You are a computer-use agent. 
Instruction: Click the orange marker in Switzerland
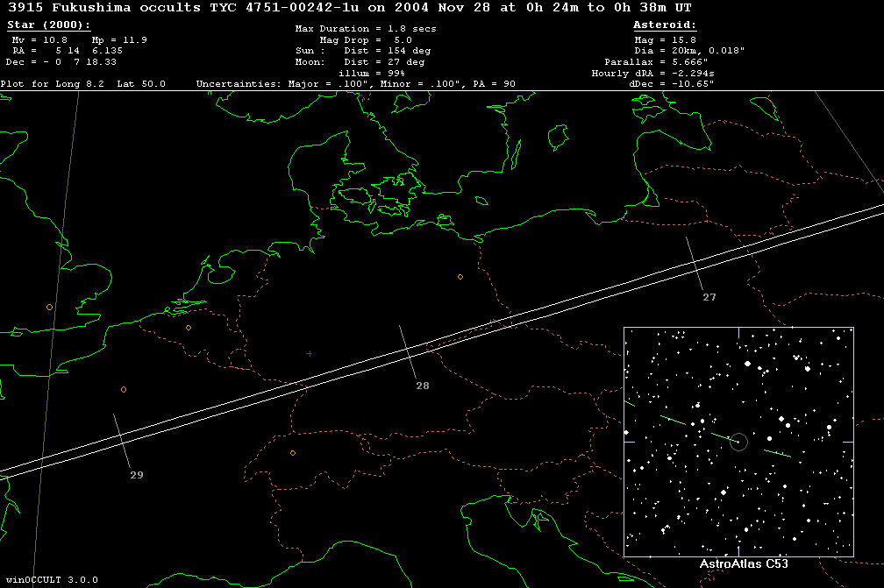point(293,453)
